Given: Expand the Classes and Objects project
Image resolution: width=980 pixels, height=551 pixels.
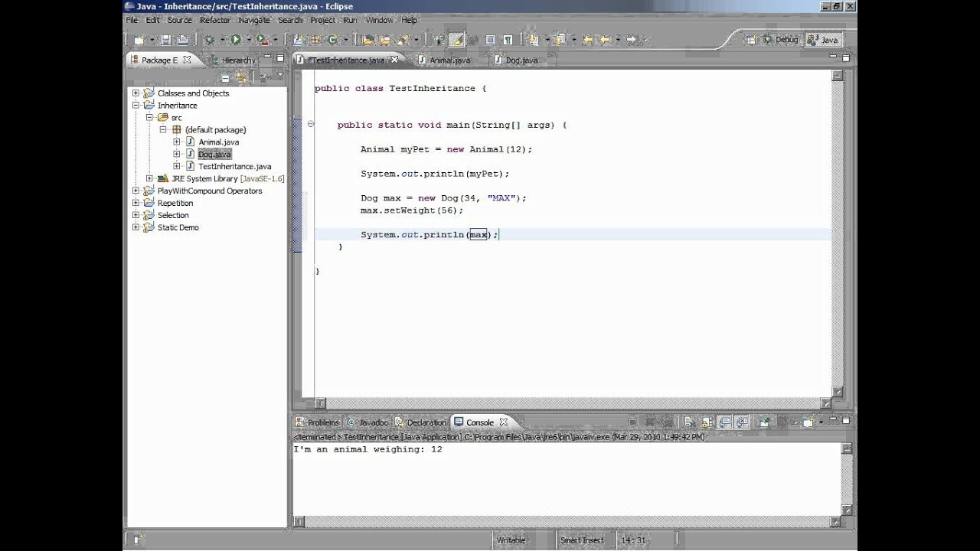Looking at the screenshot, I should click(x=136, y=93).
